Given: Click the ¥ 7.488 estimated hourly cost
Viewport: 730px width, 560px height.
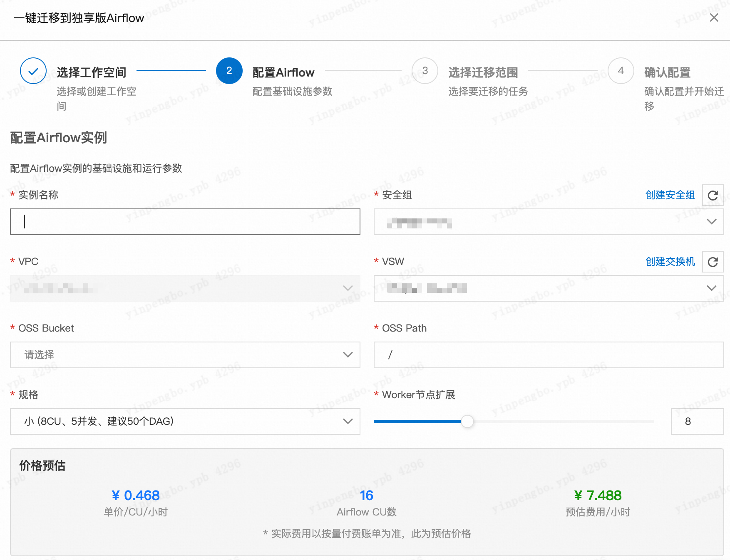Looking at the screenshot, I should 598,495.
